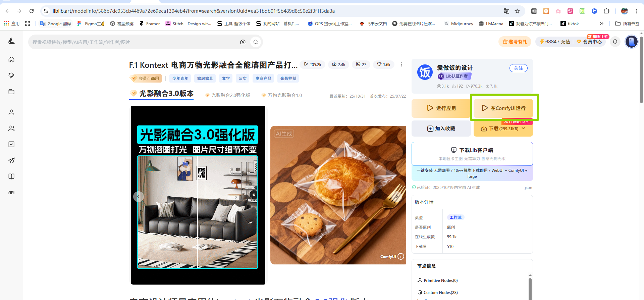
Task: Follow creator with 关注 button
Action: tap(518, 68)
